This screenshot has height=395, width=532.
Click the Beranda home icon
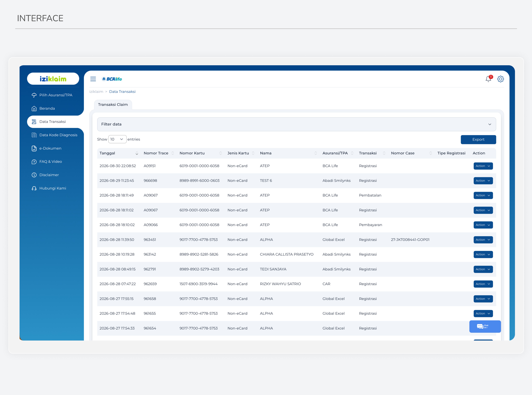[x=34, y=109]
